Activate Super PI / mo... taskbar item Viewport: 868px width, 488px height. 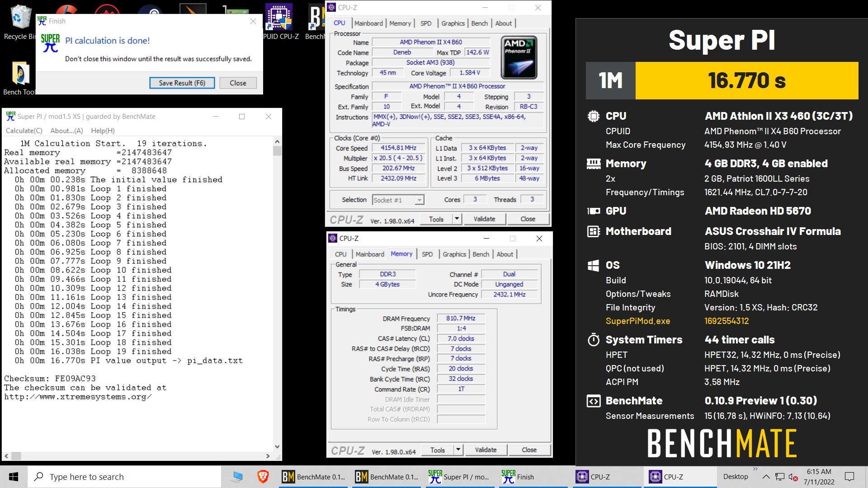coord(459,477)
